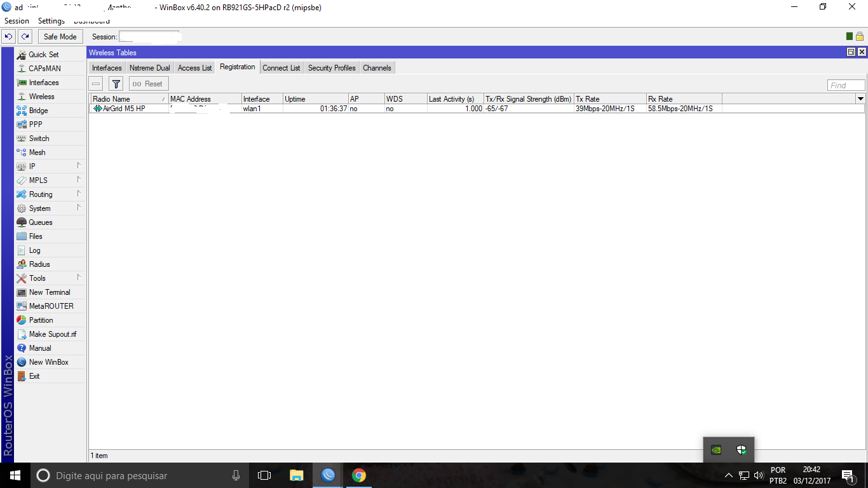Open the Session menu
This screenshot has width=868, height=488.
[x=17, y=21]
